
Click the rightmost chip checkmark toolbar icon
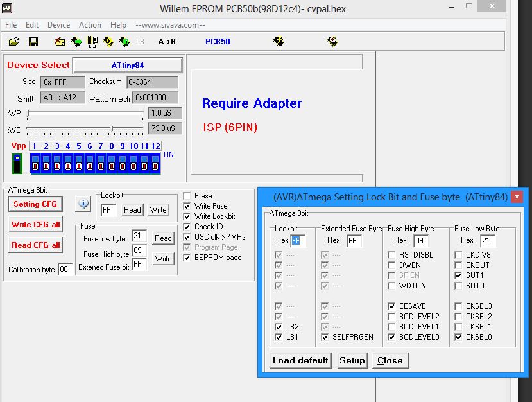(332, 42)
